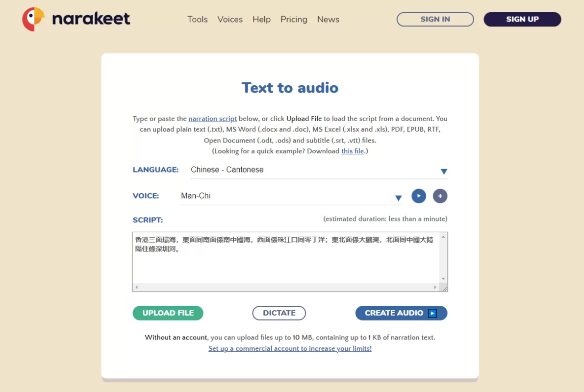Image resolution: width=584 pixels, height=392 pixels.
Task: Download the example via this file link
Action: coord(353,151)
